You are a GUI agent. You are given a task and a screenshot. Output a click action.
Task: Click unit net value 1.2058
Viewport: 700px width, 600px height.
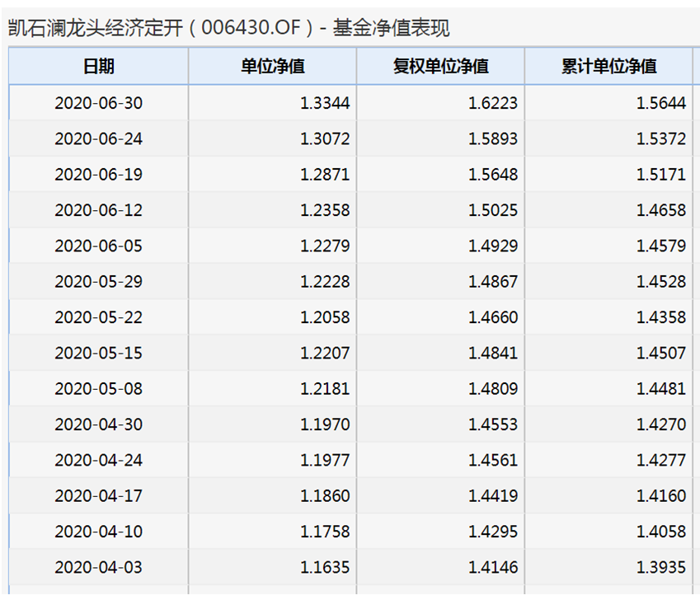point(325,317)
